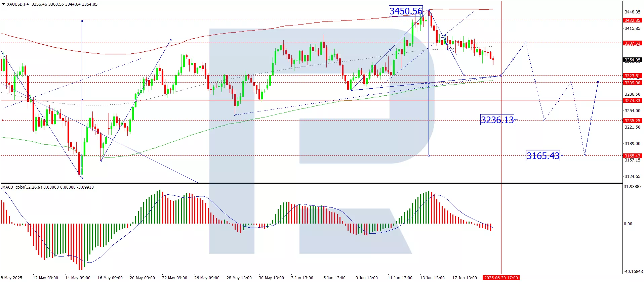Click the 8 May 2025 date label
Viewport: 644px width, 282px height.
pyautogui.click(x=12, y=278)
